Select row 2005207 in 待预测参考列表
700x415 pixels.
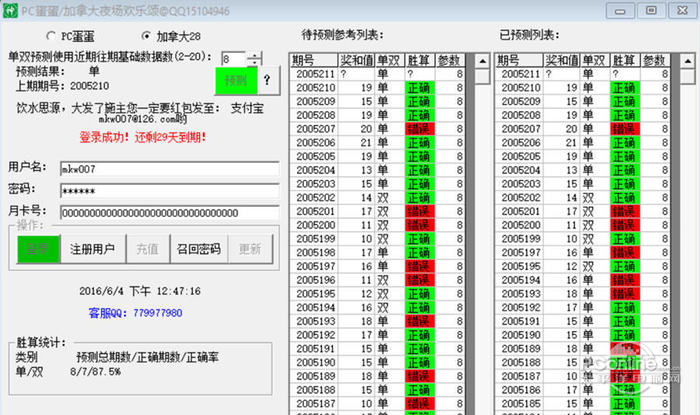(x=377, y=129)
